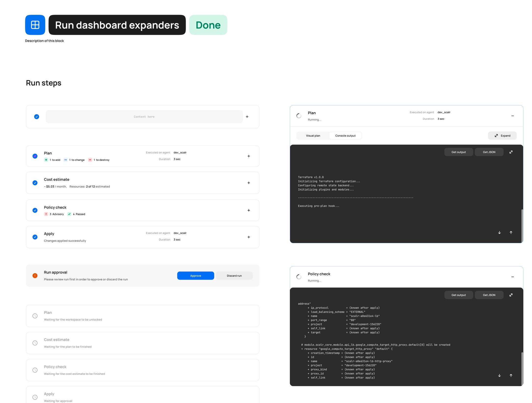Image resolution: width=532 pixels, height=403 pixels.
Task: Expand the completed Plan step row
Action: (249, 156)
